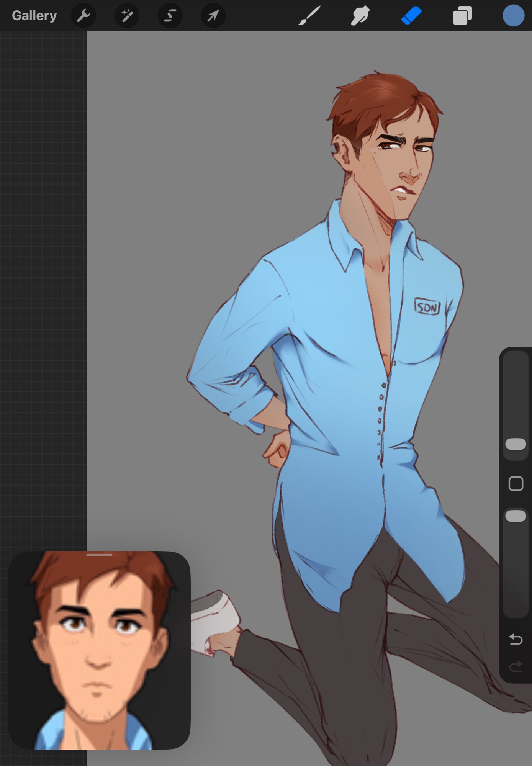Open the Adjustments magic wand menu
The height and width of the screenshot is (766, 532).
(x=127, y=16)
